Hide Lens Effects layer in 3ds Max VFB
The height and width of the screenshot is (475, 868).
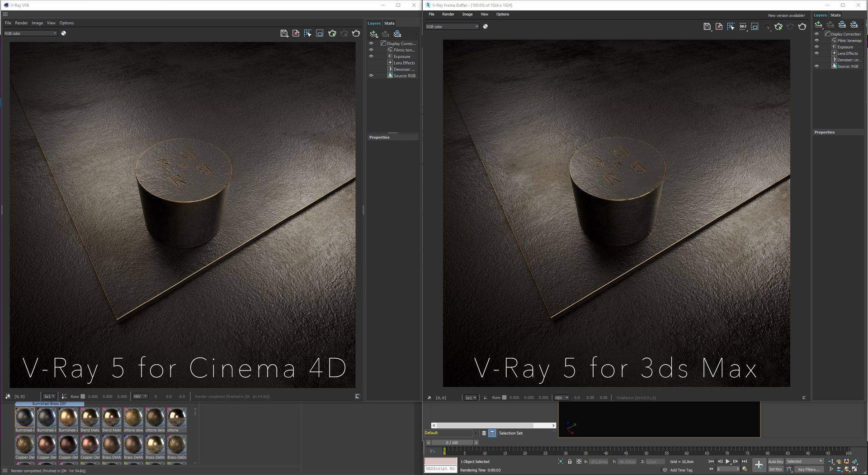(816, 53)
